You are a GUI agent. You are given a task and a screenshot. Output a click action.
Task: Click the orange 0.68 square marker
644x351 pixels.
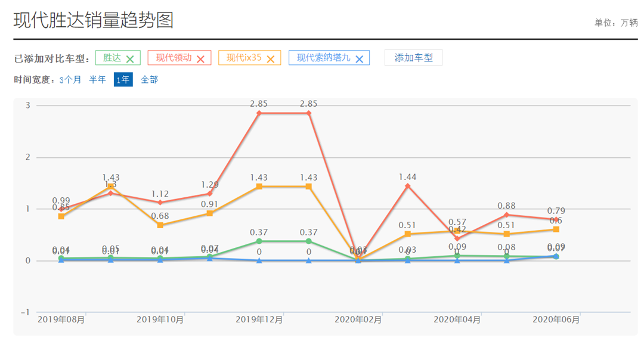pos(160,225)
